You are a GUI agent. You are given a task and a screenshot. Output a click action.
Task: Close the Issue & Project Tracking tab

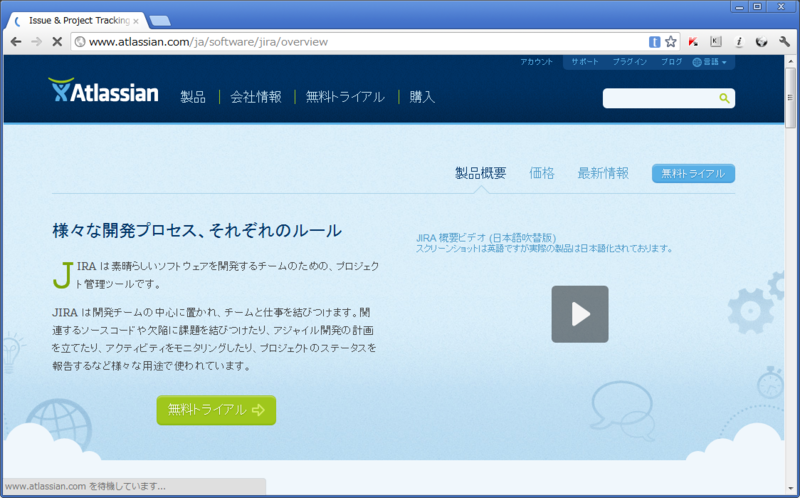pos(136,21)
